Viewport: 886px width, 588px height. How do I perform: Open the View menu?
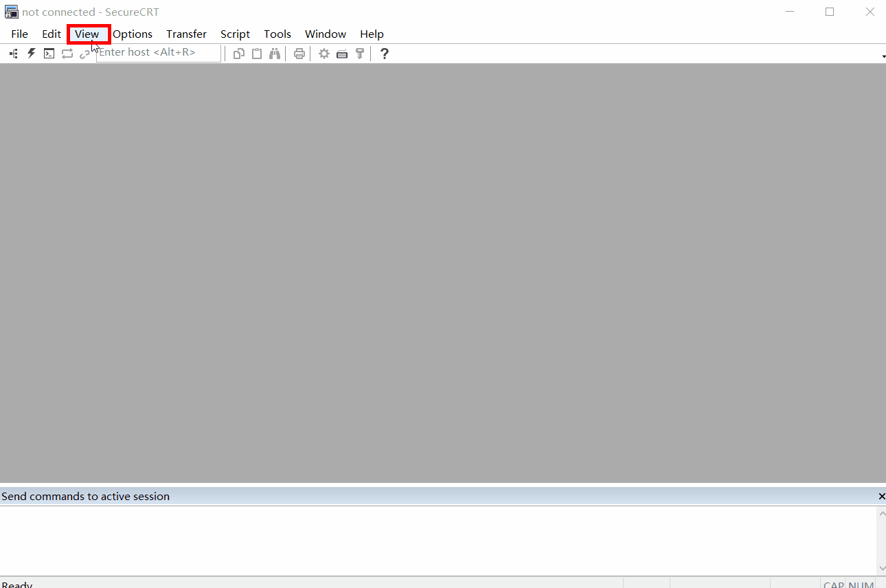pyautogui.click(x=87, y=34)
